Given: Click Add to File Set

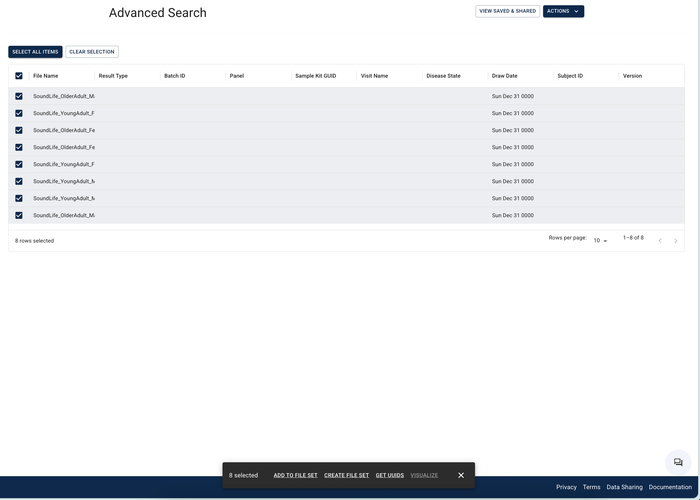Looking at the screenshot, I should pos(295,475).
